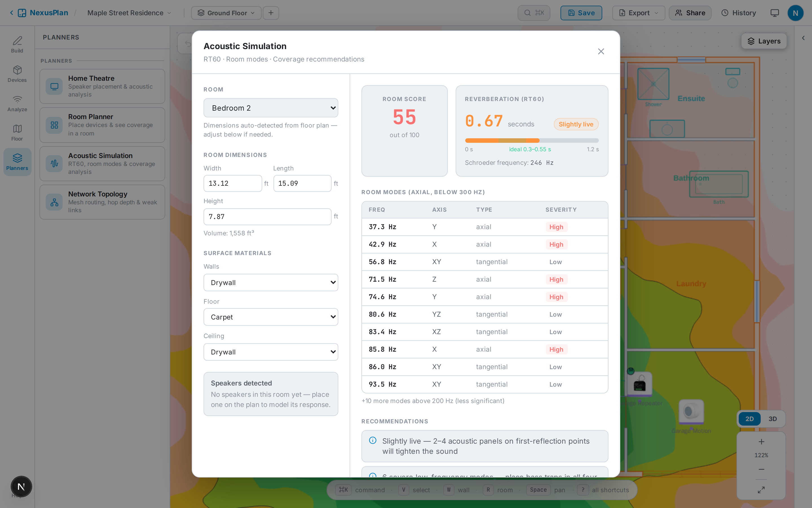
Task: Click the Next.js dev tools badge
Action: click(x=21, y=487)
